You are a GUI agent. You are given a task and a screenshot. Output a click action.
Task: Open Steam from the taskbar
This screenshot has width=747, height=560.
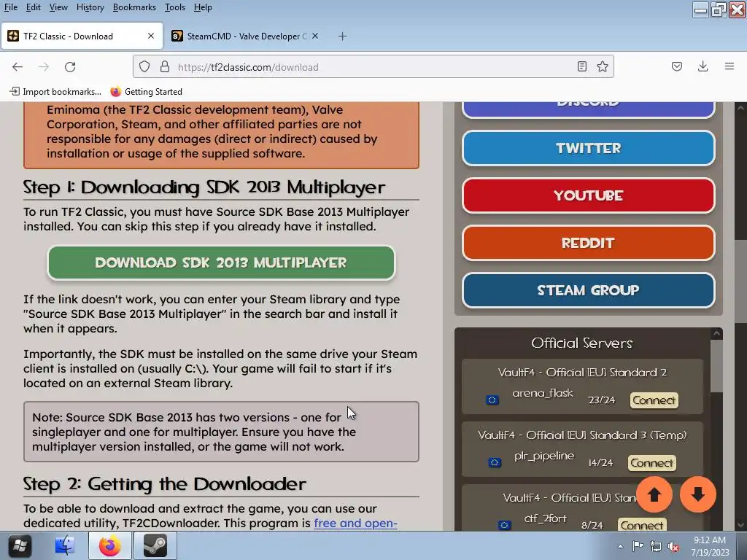(x=155, y=545)
